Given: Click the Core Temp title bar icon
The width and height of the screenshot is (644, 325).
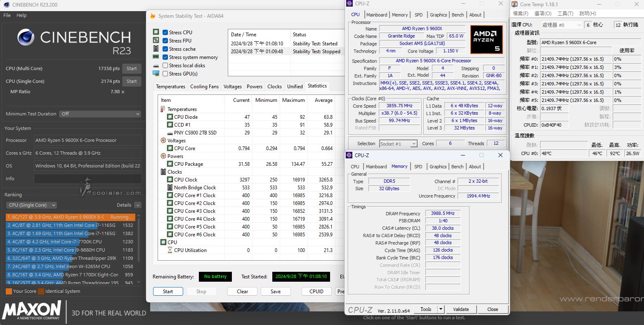Looking at the screenshot, I should pos(514,4).
